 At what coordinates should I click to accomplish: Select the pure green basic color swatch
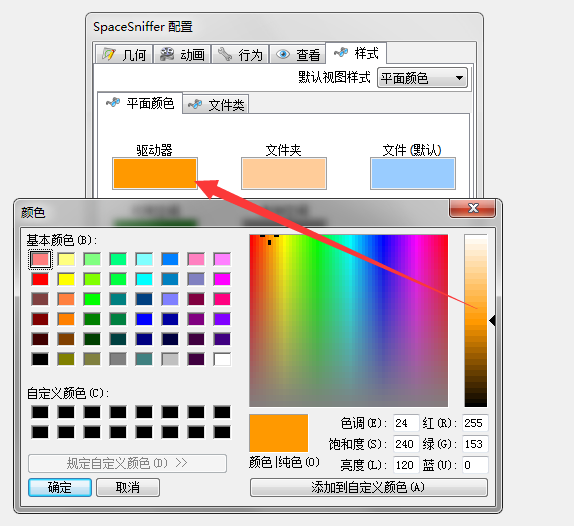coord(92,299)
